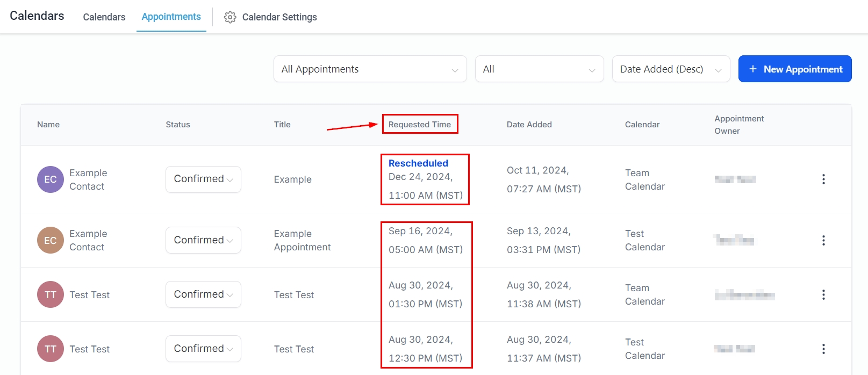Click the New Appointment button
Screen dimensions: 868x375
[x=795, y=69]
